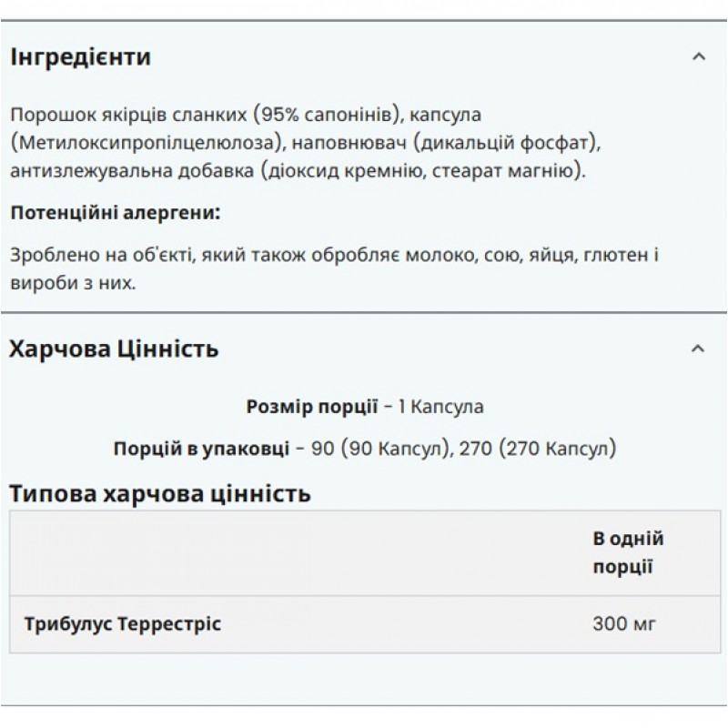The height and width of the screenshot is (728, 728).
Task: Click the "300 мг" table cell
Action: tap(624, 624)
